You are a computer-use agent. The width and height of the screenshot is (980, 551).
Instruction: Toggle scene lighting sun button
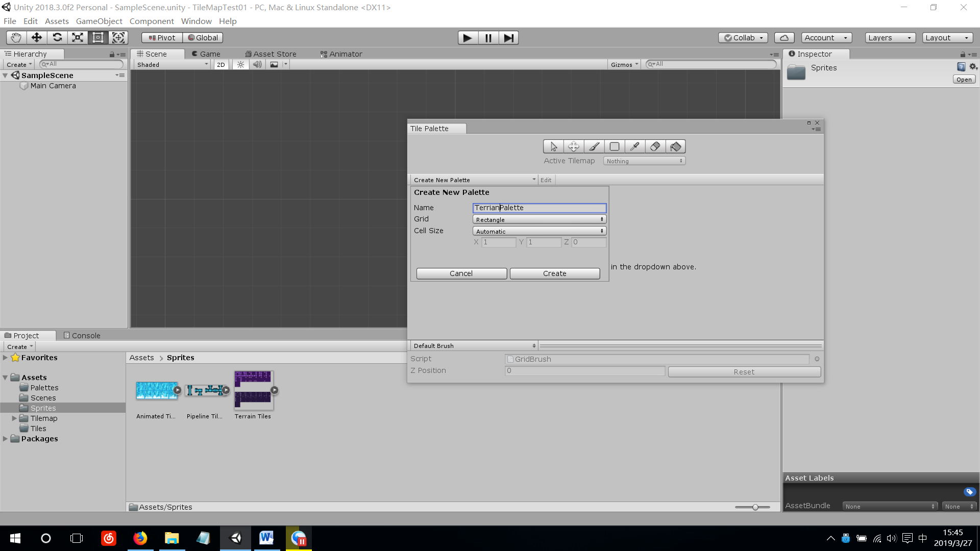(240, 65)
